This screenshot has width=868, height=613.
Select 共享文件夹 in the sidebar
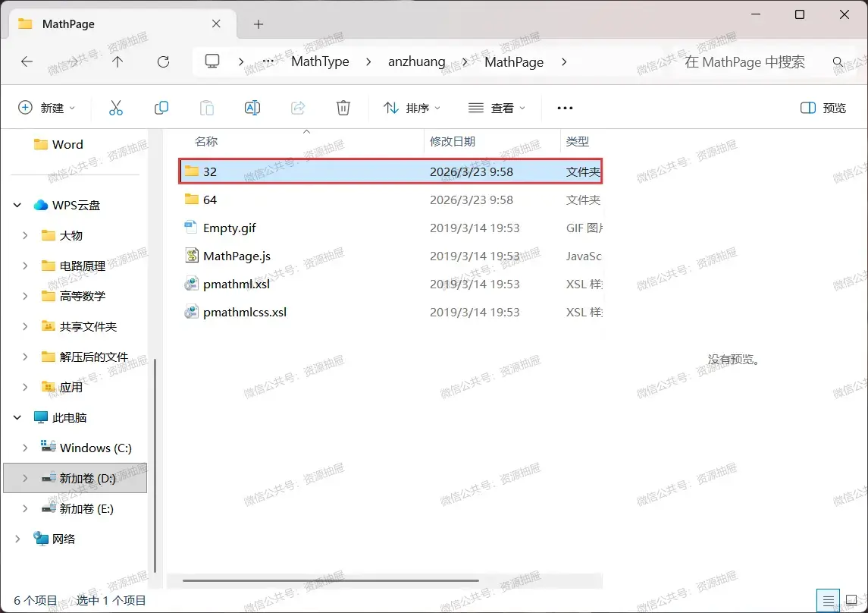click(x=79, y=326)
